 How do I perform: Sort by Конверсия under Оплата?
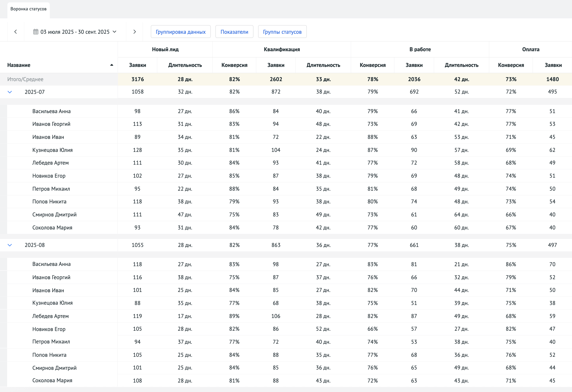(511, 65)
